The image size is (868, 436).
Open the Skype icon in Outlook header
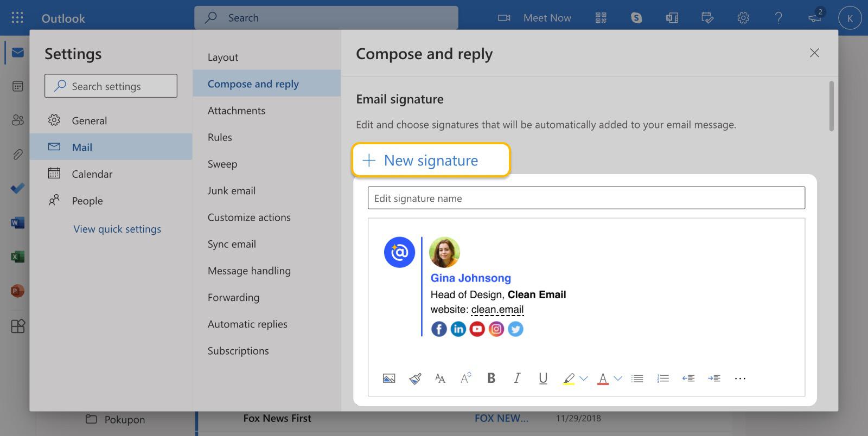[636, 18]
